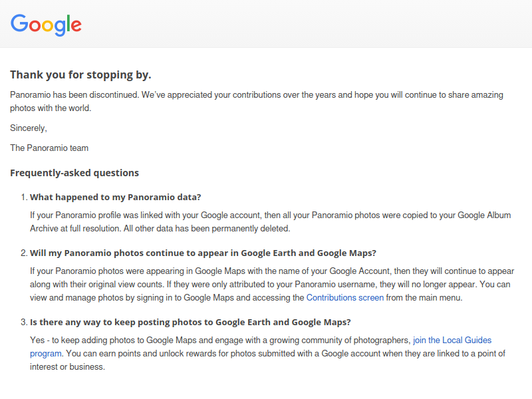Click the blue G letter in the logo
532x399 pixels.
pyautogui.click(x=19, y=23)
